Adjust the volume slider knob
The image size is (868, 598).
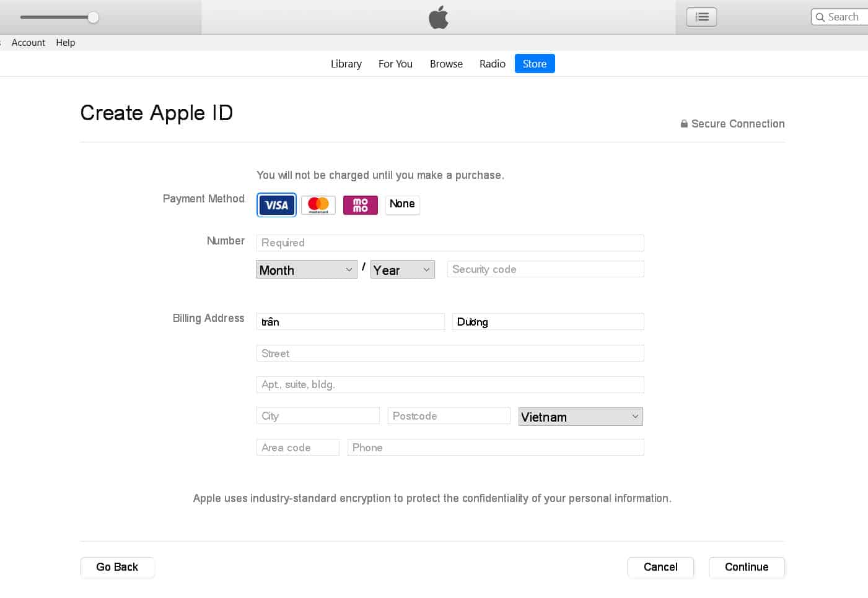[x=93, y=17]
